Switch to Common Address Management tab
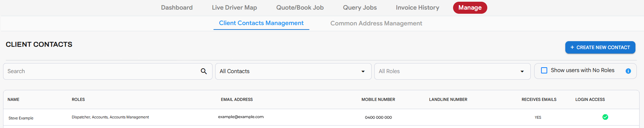 pyautogui.click(x=376, y=23)
